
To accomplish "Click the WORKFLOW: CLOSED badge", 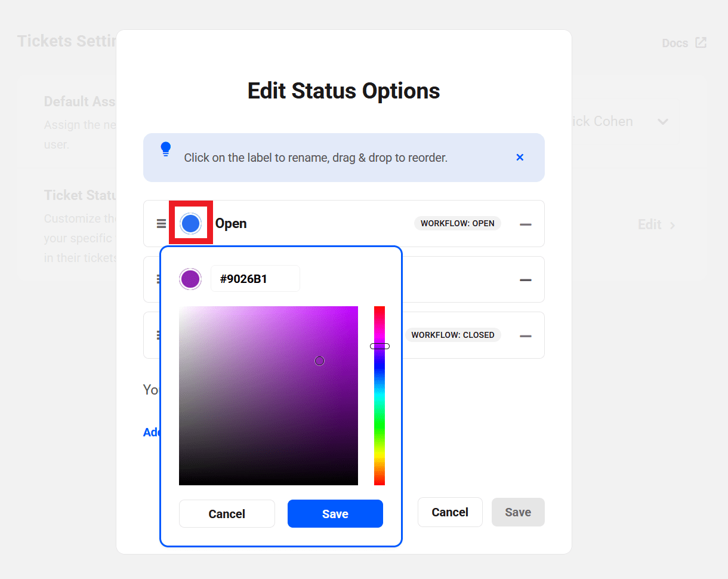I will point(453,335).
